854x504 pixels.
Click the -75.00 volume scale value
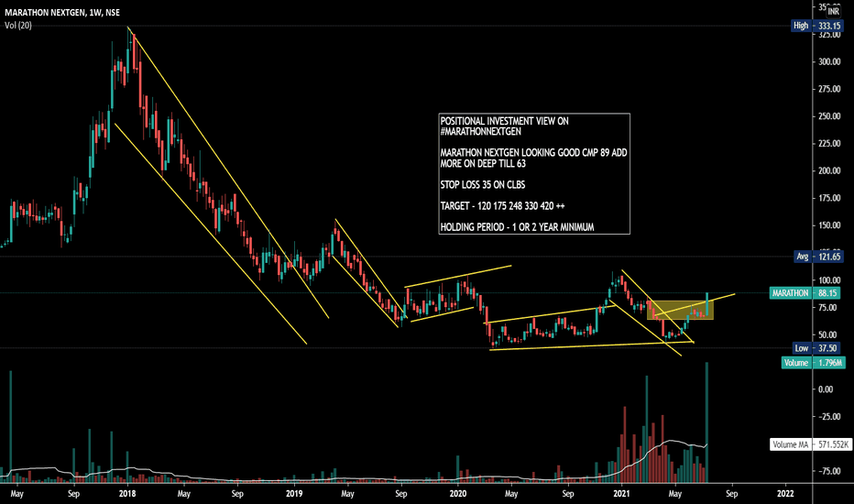click(x=829, y=471)
